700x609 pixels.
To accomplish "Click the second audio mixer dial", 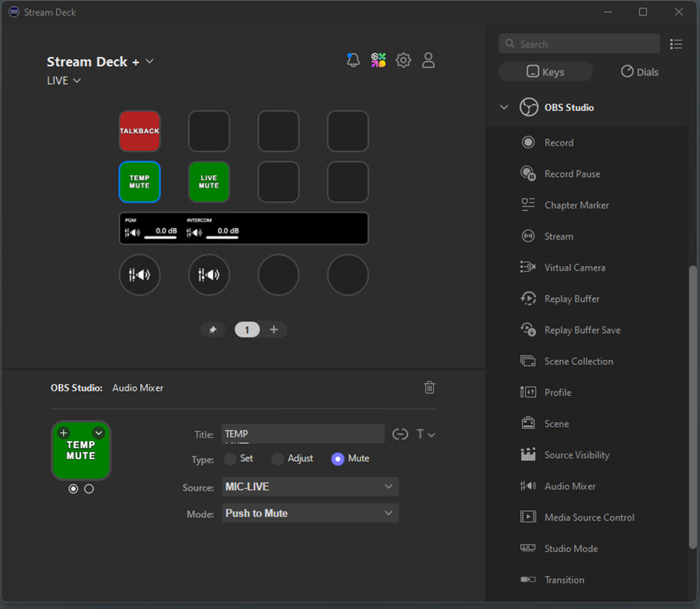I will point(209,274).
